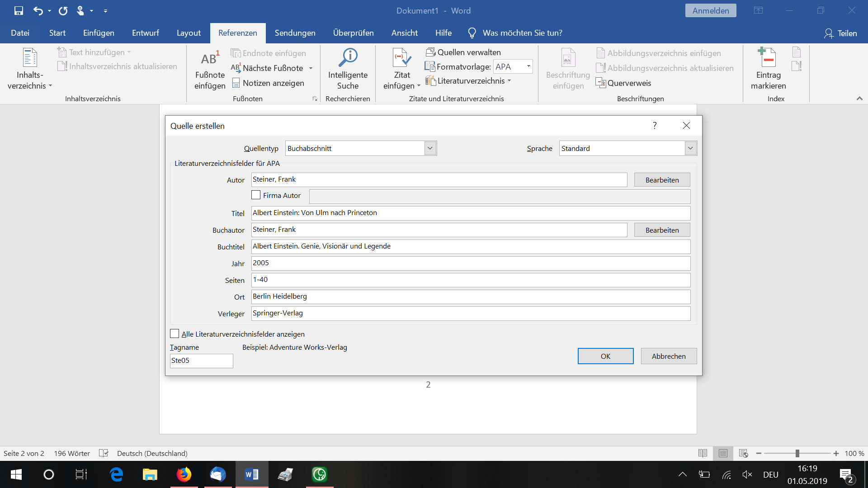This screenshot has height=488, width=868.
Task: Click the Fußnote einfügen icon
Action: pyautogui.click(x=209, y=59)
